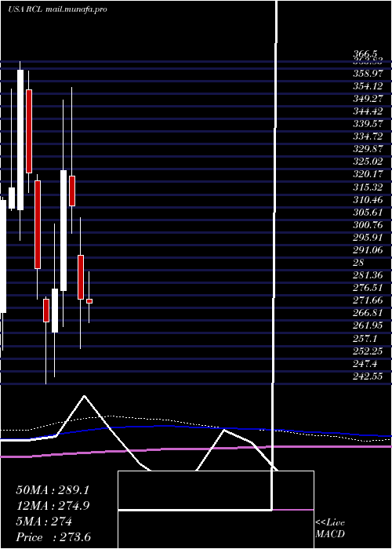Click the 5MA : 274 readout

click(44, 522)
